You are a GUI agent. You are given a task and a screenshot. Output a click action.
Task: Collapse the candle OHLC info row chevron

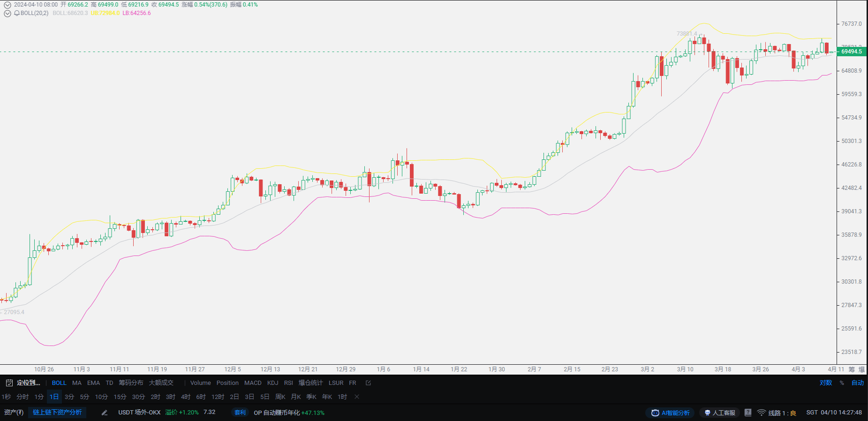tap(8, 5)
